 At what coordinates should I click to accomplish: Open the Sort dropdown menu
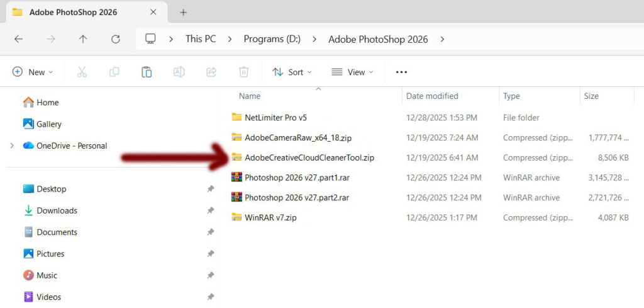(292, 72)
